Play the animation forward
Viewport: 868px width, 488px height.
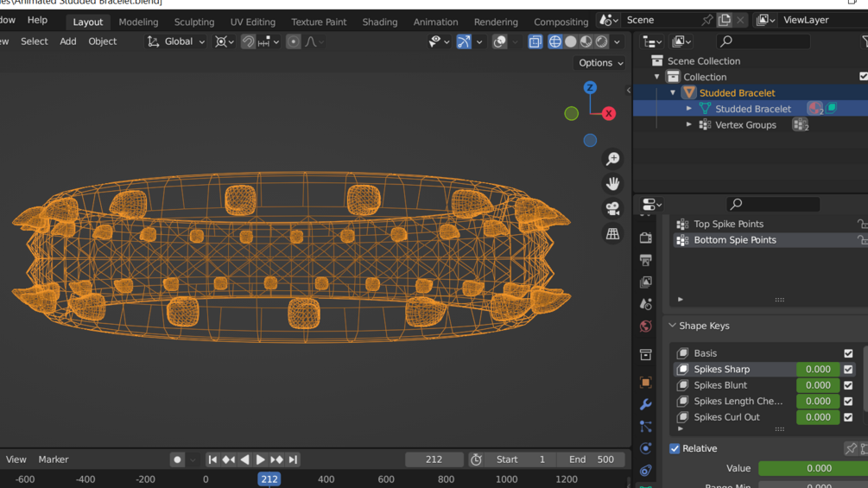260,459
